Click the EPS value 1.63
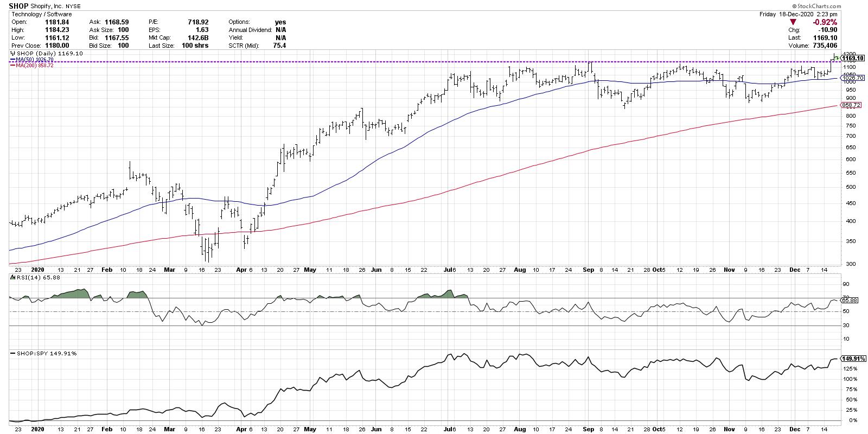 [202, 30]
